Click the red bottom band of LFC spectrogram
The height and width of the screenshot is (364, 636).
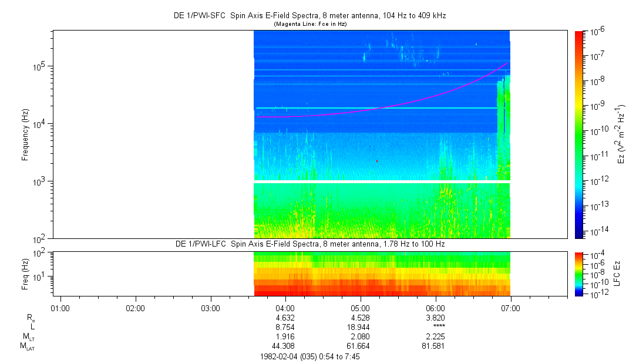coord(382,291)
